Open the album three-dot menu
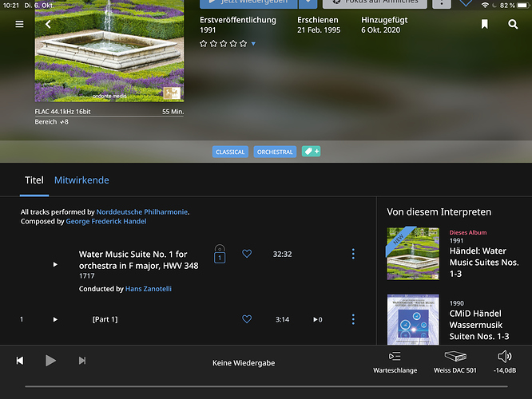 coord(442,3)
